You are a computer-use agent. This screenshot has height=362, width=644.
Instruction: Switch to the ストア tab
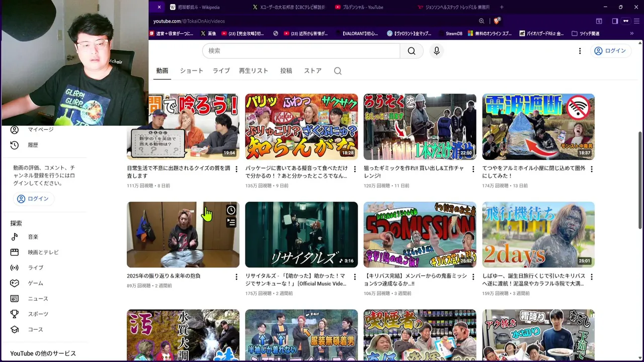(312, 71)
